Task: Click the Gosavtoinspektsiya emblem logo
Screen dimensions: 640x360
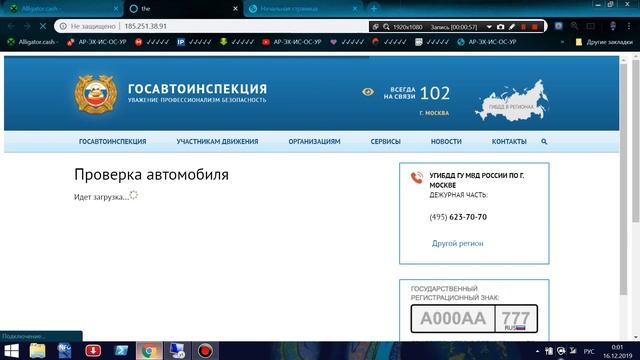Action: click(96, 94)
